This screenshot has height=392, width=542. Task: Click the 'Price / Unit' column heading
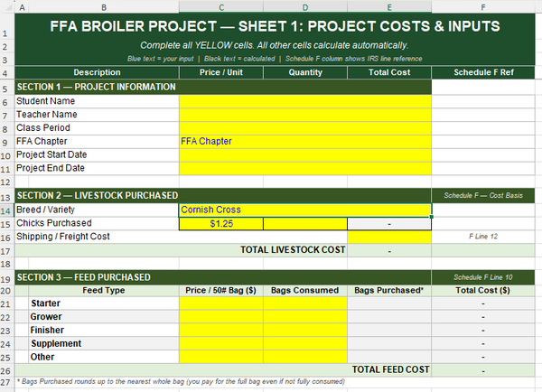[221, 72]
